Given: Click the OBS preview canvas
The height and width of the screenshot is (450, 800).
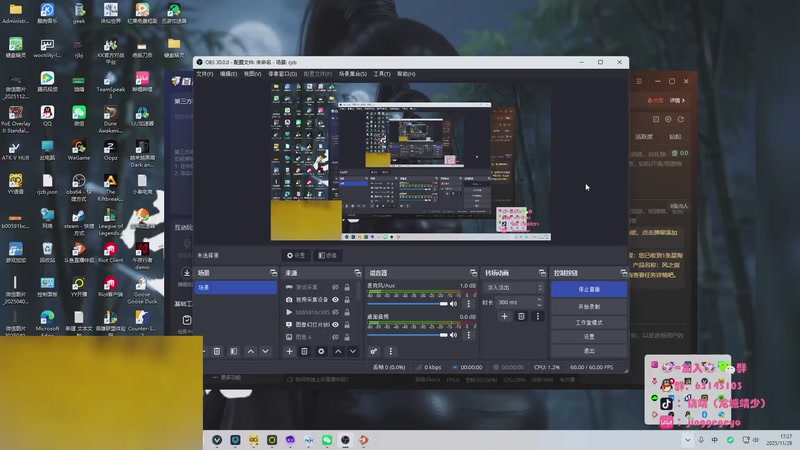Looking at the screenshot, I should click(411, 162).
